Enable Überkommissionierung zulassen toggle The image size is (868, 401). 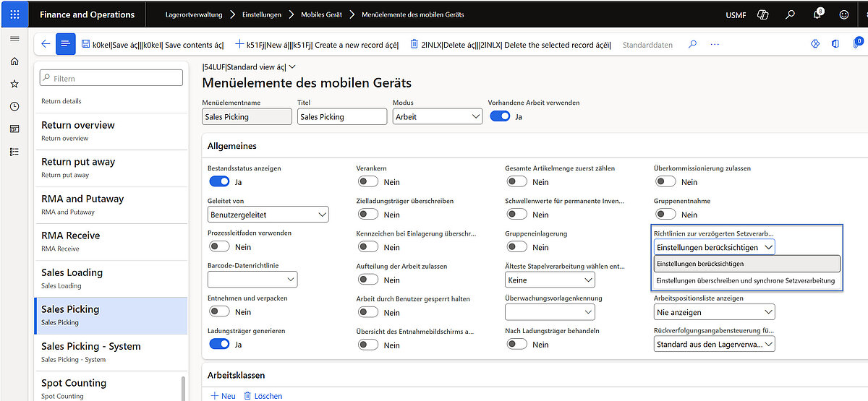click(x=665, y=181)
